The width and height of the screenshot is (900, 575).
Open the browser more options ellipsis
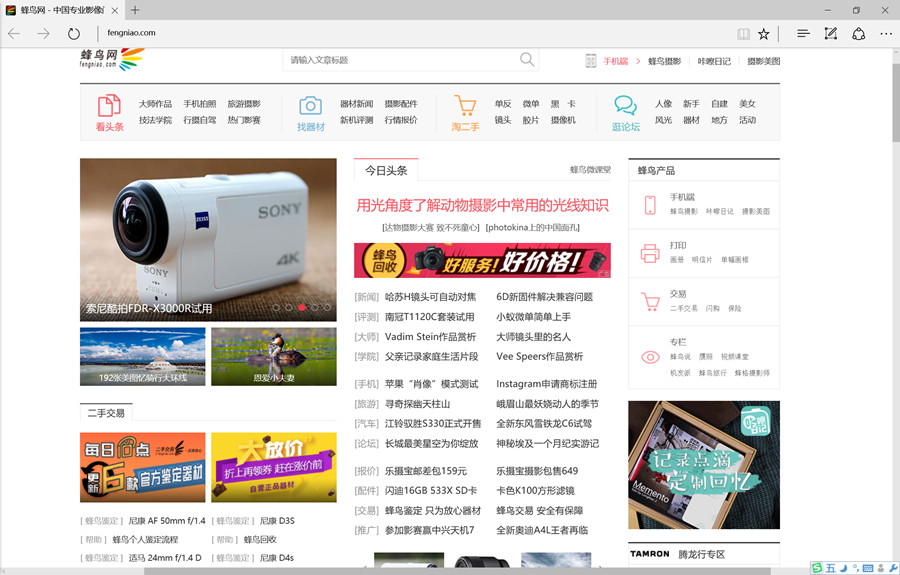coord(886,34)
